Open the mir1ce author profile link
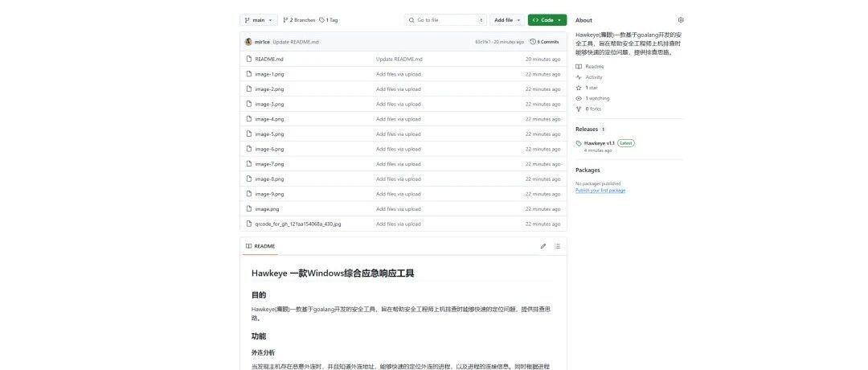Image resolution: width=868 pixels, height=370 pixels. coord(262,42)
